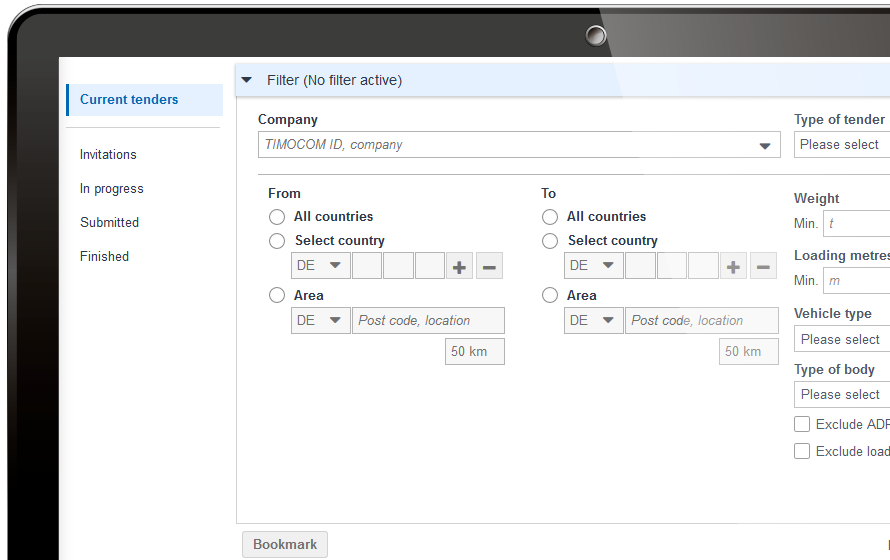Click the Bookmark button
This screenshot has width=890, height=560.
point(285,545)
